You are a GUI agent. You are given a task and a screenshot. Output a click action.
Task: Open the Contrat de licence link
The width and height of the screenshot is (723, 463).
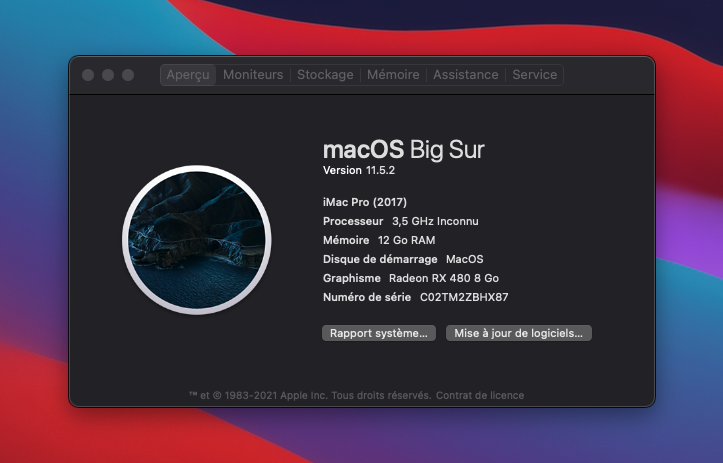(x=480, y=395)
